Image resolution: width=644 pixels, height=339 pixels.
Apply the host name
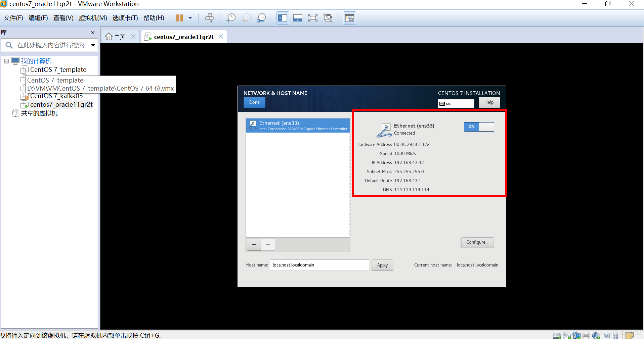[382, 265]
